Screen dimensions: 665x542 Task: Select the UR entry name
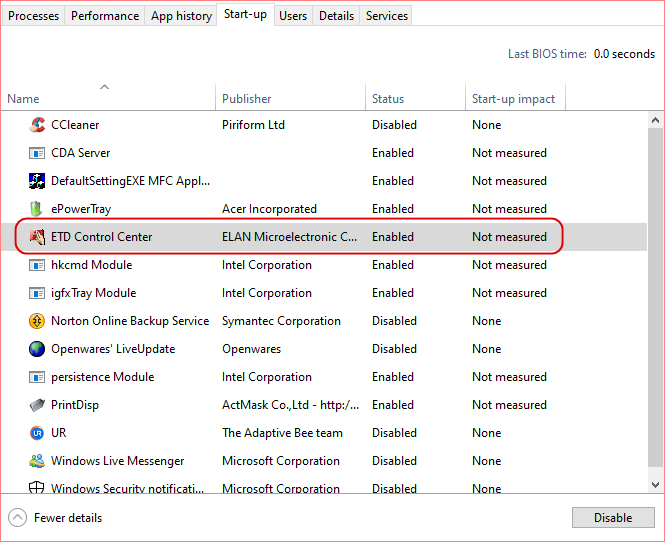click(59, 433)
